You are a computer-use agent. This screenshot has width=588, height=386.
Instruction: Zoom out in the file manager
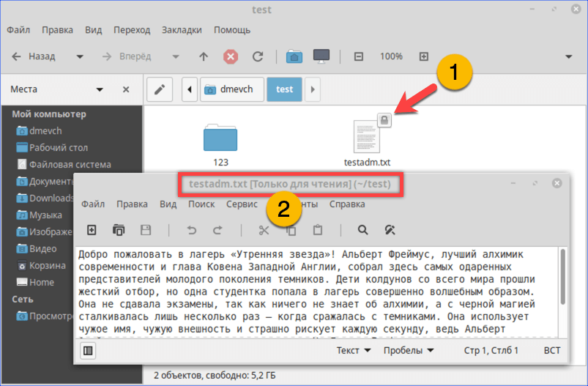(x=359, y=56)
